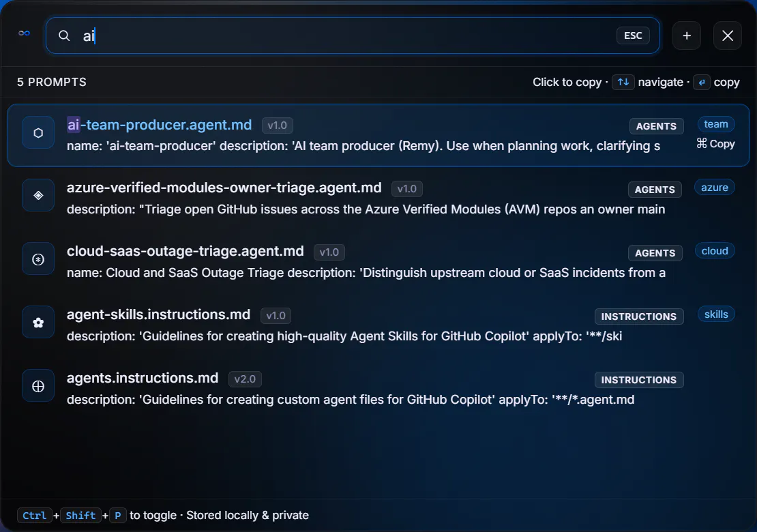Click the enter key copy hint icon
Viewport: 757px width, 532px height.
702,82
